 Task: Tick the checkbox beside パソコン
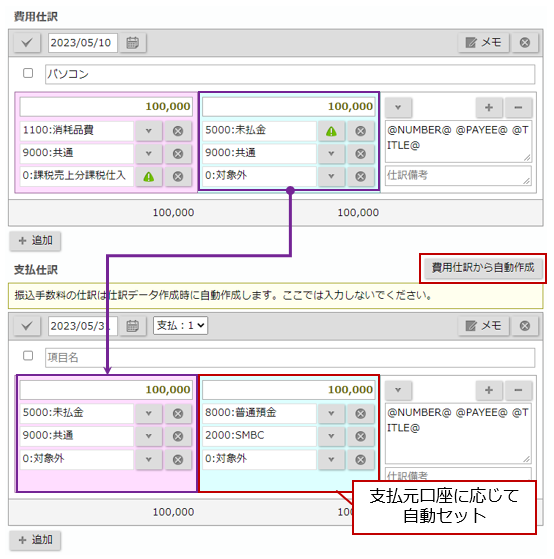coord(28,73)
